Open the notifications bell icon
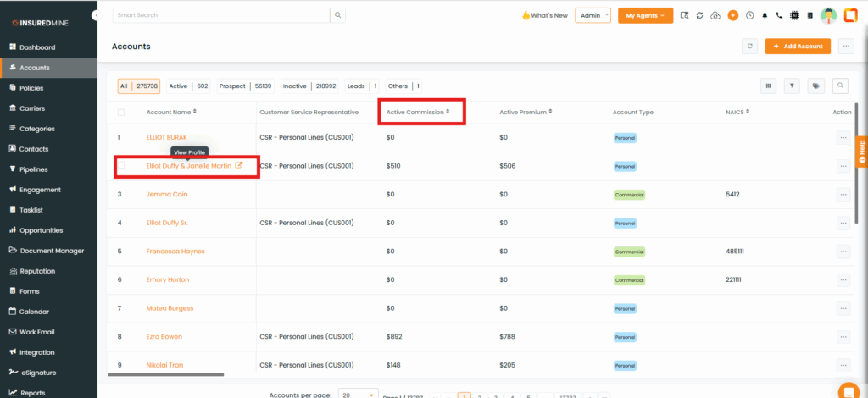Viewport: 868px width, 398px height. tap(765, 15)
